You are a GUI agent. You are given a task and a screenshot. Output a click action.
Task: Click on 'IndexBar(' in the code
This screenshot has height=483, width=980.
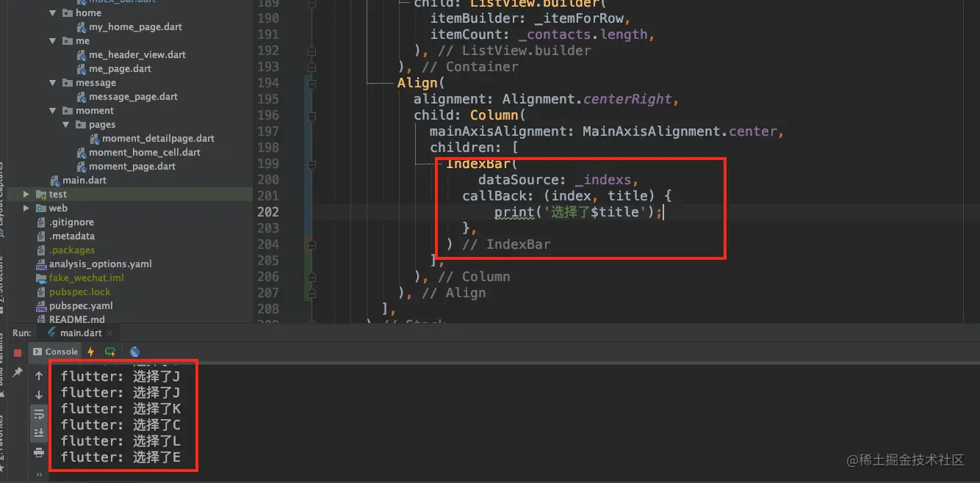[482, 164]
